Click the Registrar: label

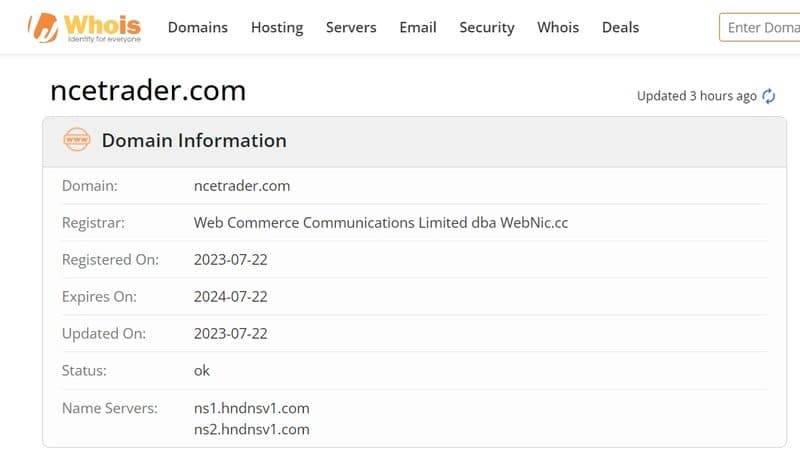(x=93, y=223)
